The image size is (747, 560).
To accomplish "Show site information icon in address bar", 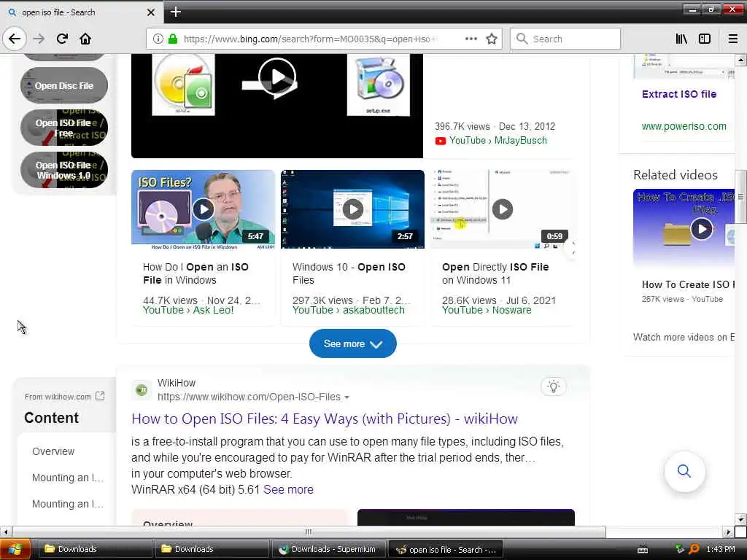I will pos(158,39).
